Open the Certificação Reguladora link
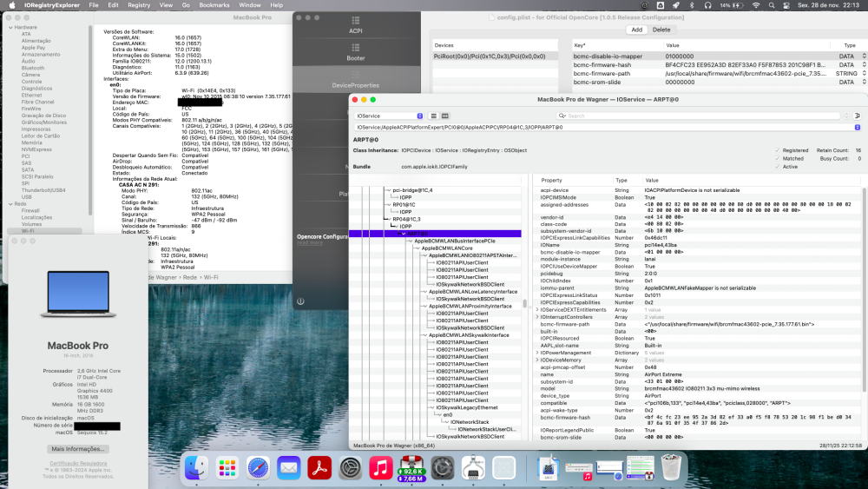The image size is (868, 489). (78, 464)
